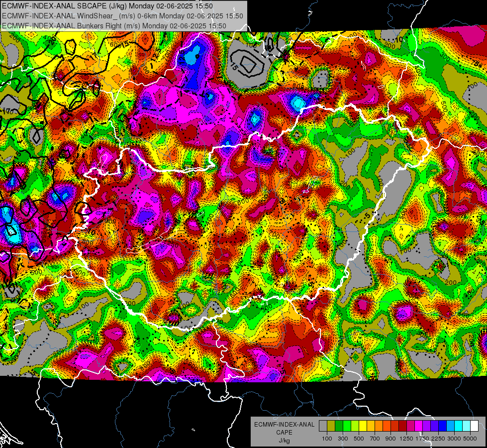
Task: Click the J/kg unit label in the legend
Action: [x=284, y=441]
